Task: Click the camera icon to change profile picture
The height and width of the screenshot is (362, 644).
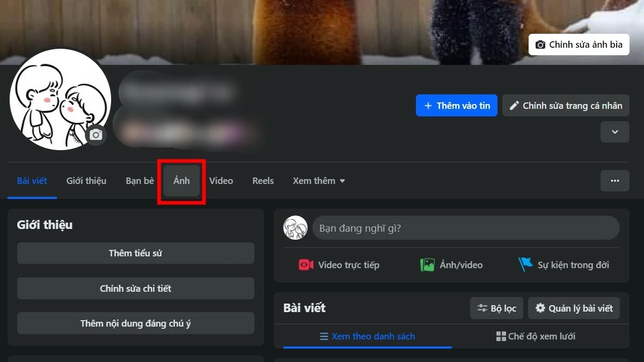Action: [96, 135]
